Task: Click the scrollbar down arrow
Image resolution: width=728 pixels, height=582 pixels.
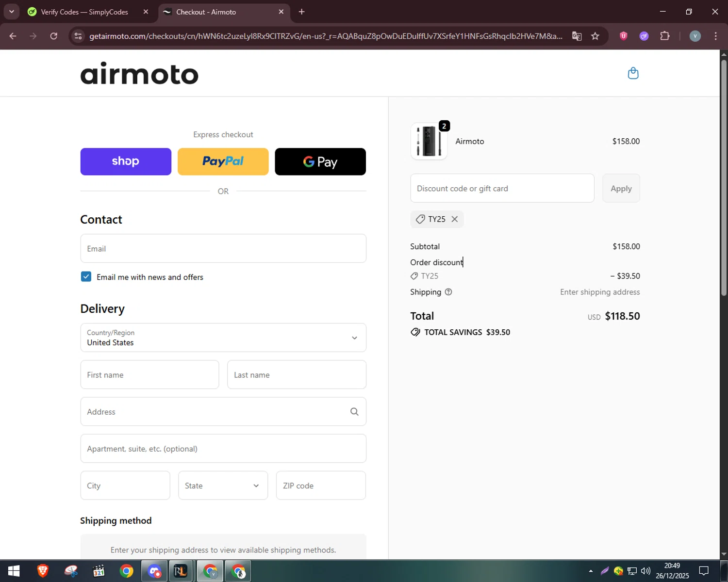Action: 724,554
